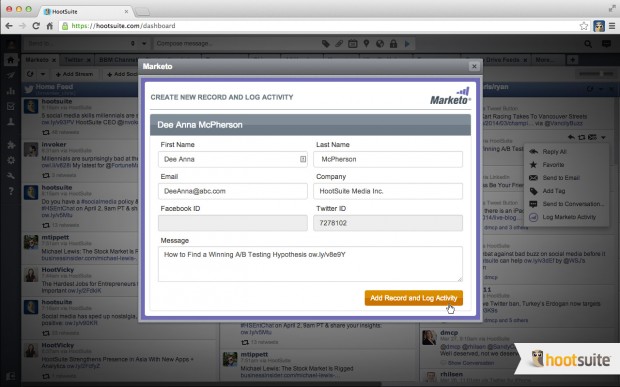Select Log Marketo Activity menu item
Screen dimensions: 620x387
click(x=566, y=217)
